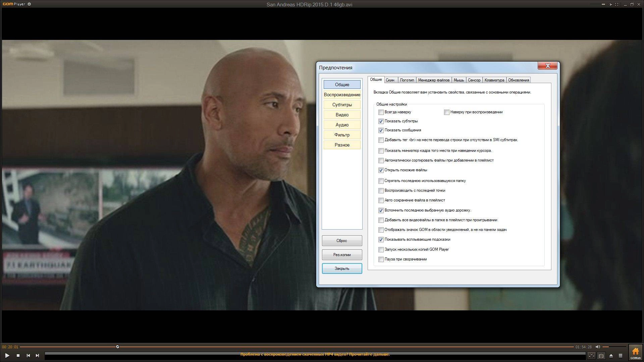Viewport: 644px width, 362px height.
Task: Close the Предпочтения dialog with the red X
Action: tap(547, 66)
